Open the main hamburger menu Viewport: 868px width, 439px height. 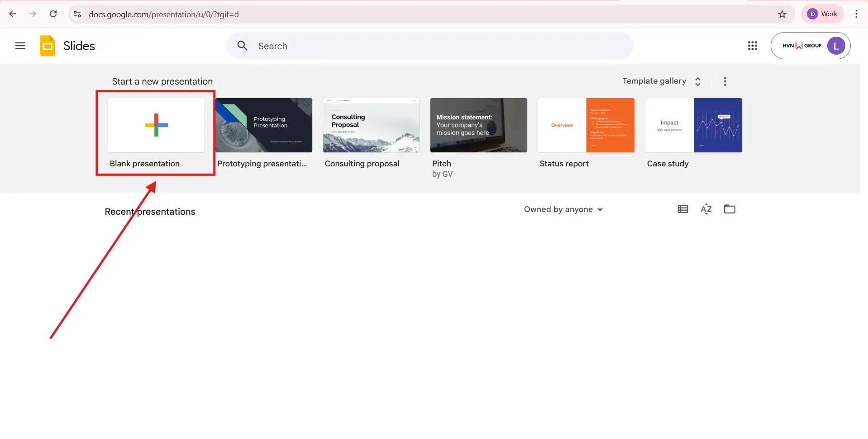click(x=20, y=46)
